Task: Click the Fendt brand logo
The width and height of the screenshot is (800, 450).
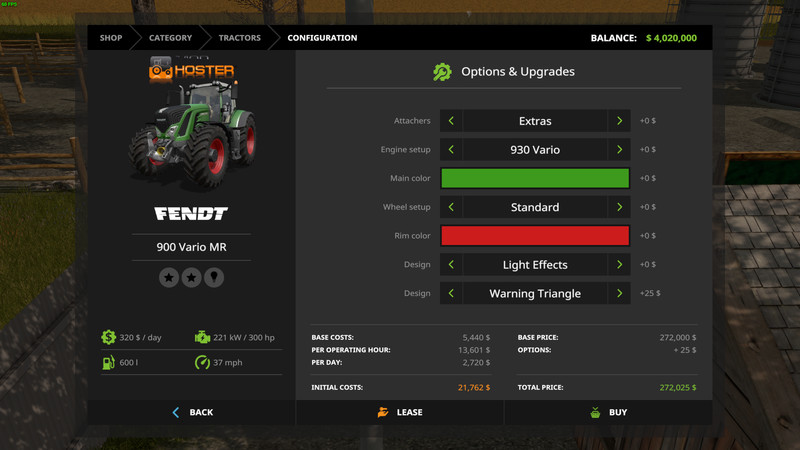Action: pyautogui.click(x=191, y=214)
